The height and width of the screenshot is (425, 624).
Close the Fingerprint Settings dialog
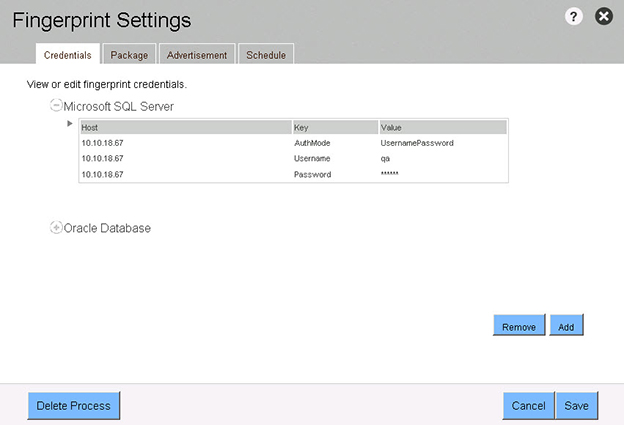[603, 17]
